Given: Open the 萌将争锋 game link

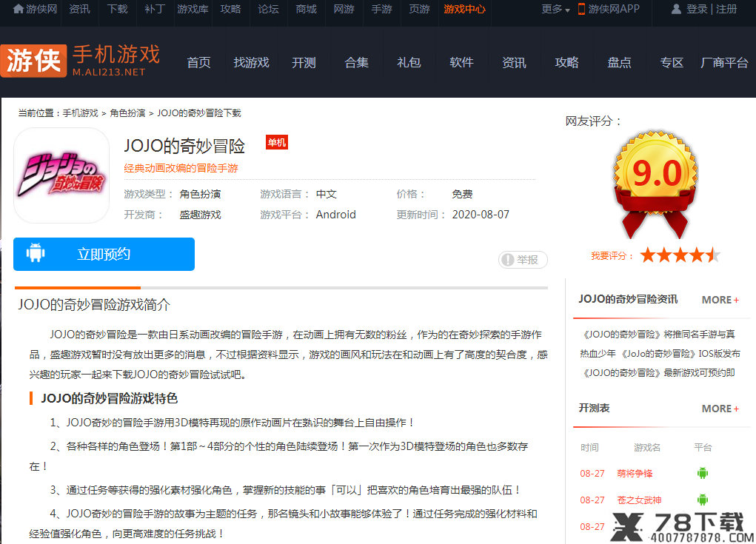Looking at the screenshot, I should coord(635,474).
